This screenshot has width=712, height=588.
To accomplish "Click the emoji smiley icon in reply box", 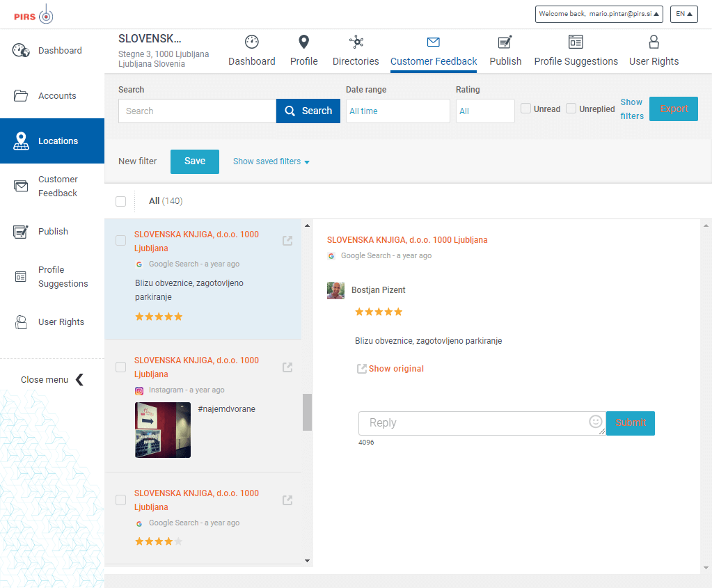I will tap(595, 421).
